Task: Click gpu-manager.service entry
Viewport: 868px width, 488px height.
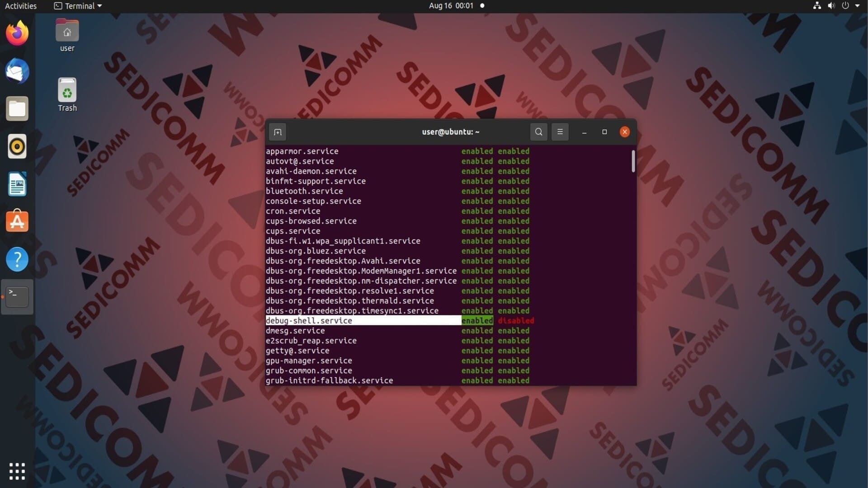Action: [x=309, y=360]
